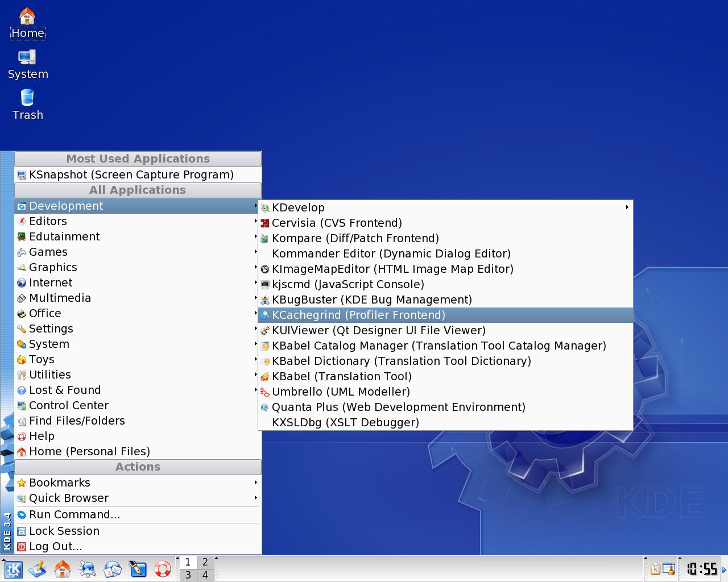Choose Log Out...
Image resolution: width=728 pixels, height=582 pixels.
(x=138, y=546)
